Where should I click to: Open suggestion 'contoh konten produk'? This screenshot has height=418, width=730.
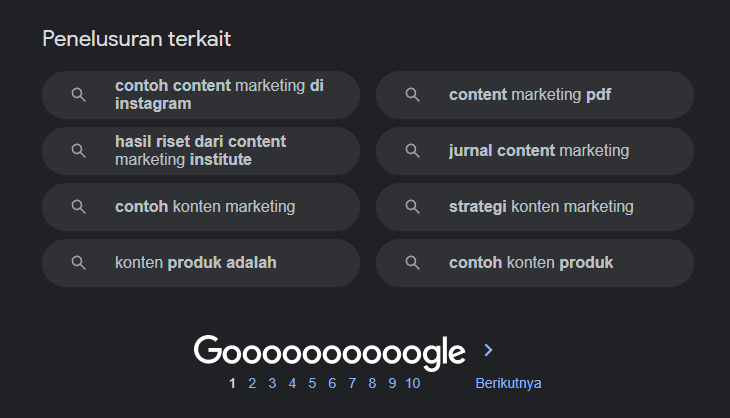click(x=535, y=263)
